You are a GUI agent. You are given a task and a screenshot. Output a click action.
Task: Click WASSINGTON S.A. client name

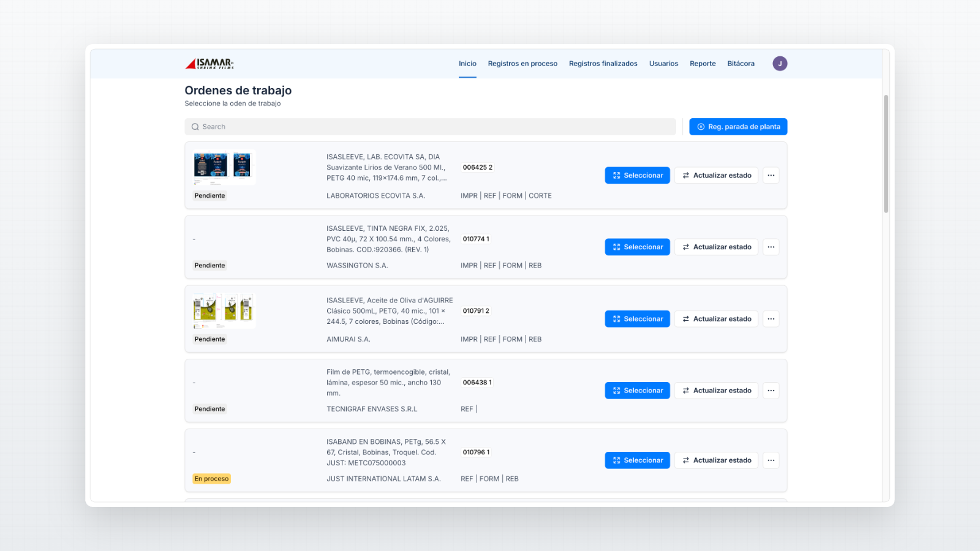click(357, 266)
